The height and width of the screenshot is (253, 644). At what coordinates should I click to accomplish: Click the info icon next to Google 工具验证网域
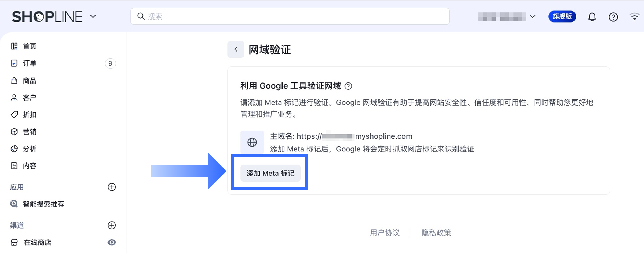click(x=348, y=86)
